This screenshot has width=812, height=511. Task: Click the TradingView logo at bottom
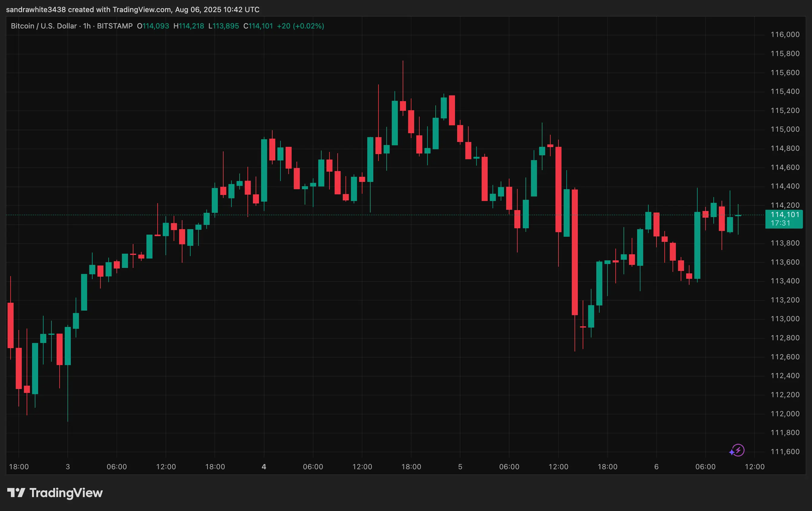coord(55,493)
